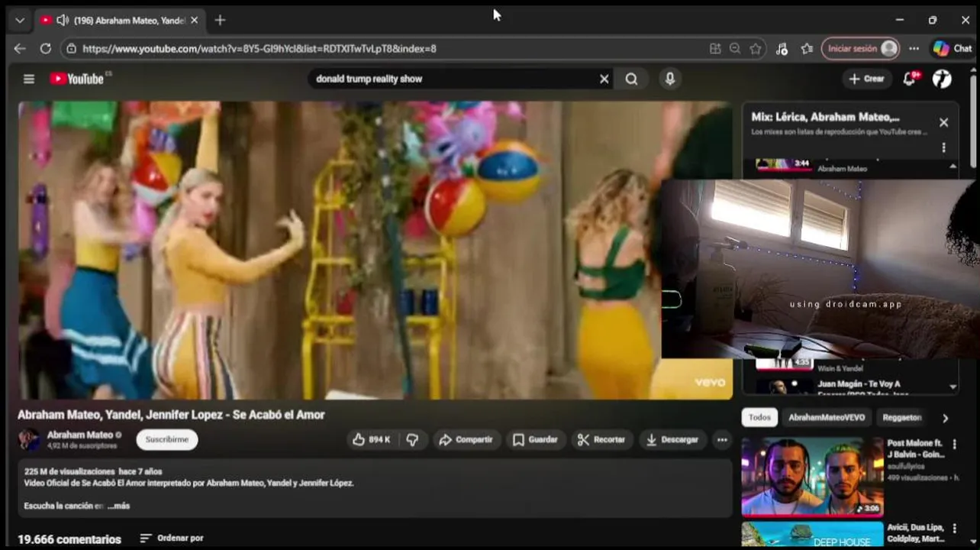Click the video title text
This screenshot has width=980, height=550.
(x=171, y=414)
